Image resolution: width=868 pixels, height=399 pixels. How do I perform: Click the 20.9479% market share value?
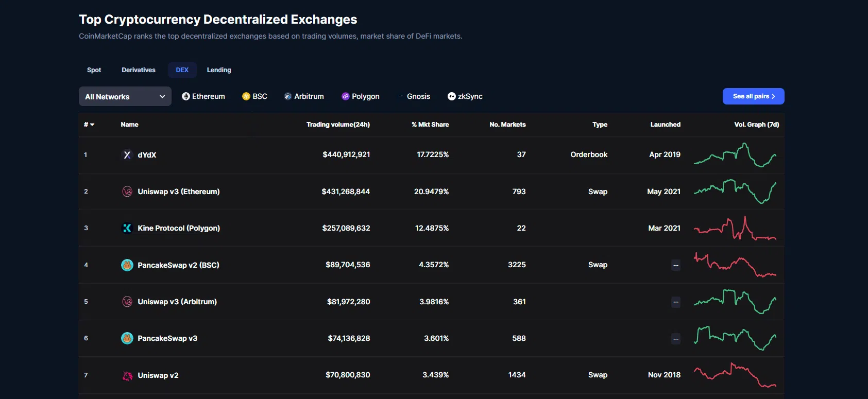(432, 192)
